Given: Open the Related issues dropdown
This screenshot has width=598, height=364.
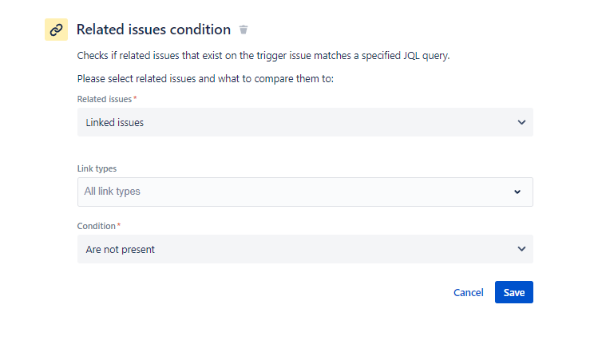Looking at the screenshot, I should pyautogui.click(x=305, y=122).
